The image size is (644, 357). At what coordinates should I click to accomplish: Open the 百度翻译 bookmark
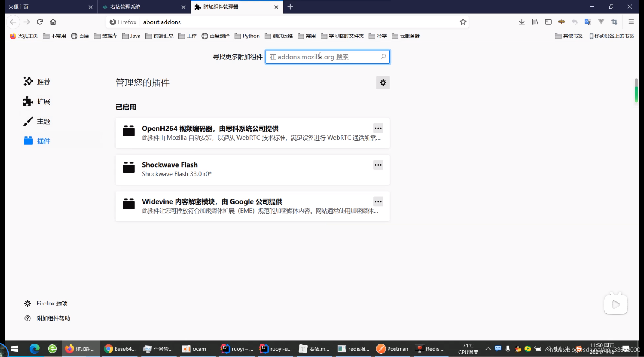(x=216, y=36)
